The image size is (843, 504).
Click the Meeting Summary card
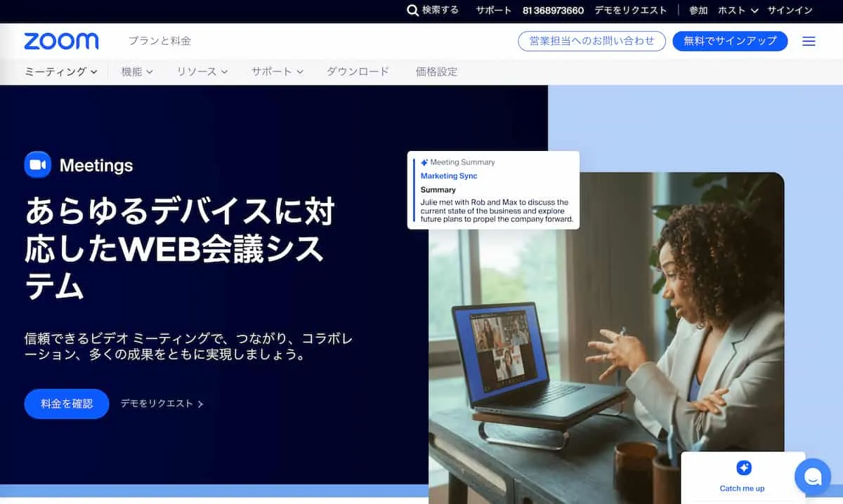click(493, 190)
